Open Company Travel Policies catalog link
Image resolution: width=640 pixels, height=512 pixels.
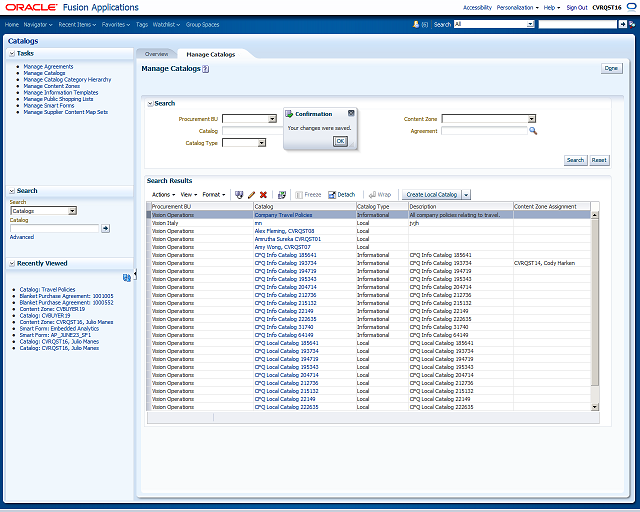283,215
